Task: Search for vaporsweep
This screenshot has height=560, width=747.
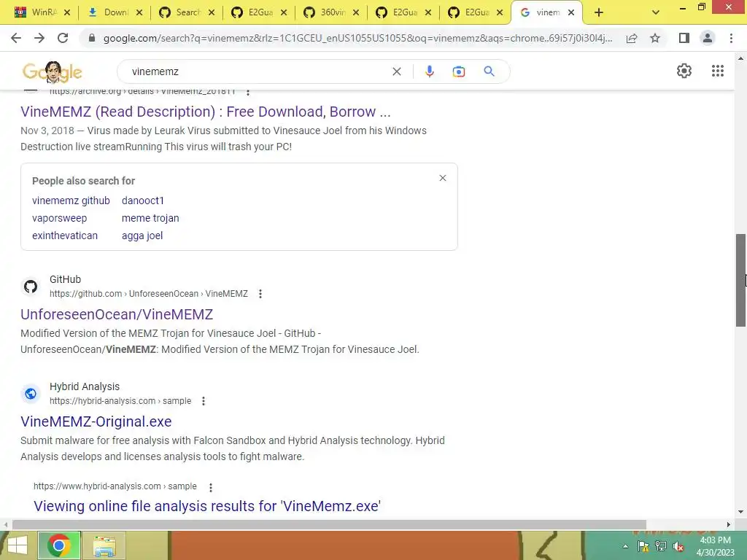Action: (60, 218)
